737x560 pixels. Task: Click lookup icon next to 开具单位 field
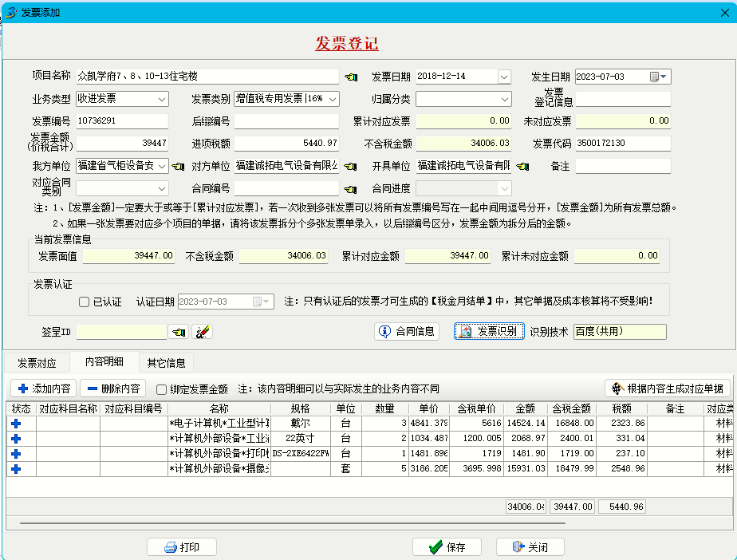pos(522,167)
